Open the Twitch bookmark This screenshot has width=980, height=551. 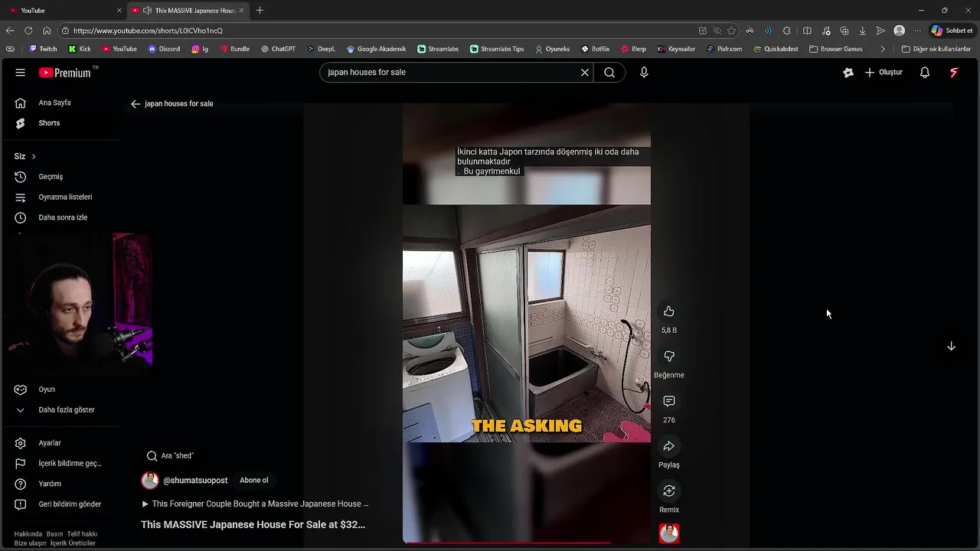coord(43,49)
